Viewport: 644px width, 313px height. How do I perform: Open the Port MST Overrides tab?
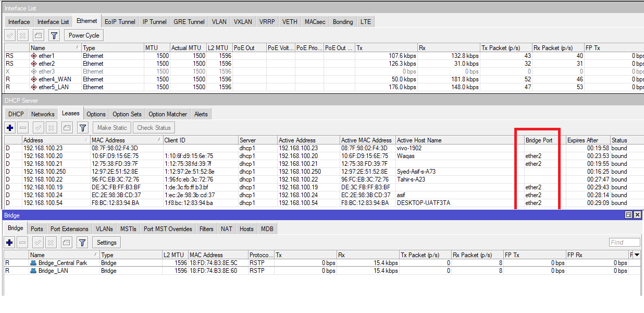coord(168,229)
